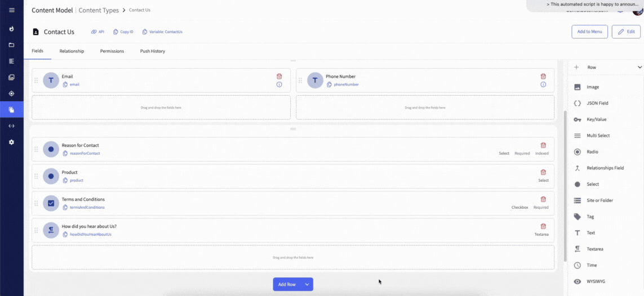The height and width of the screenshot is (296, 644).
Task: Click the Copy ID link
Action: [123, 32]
